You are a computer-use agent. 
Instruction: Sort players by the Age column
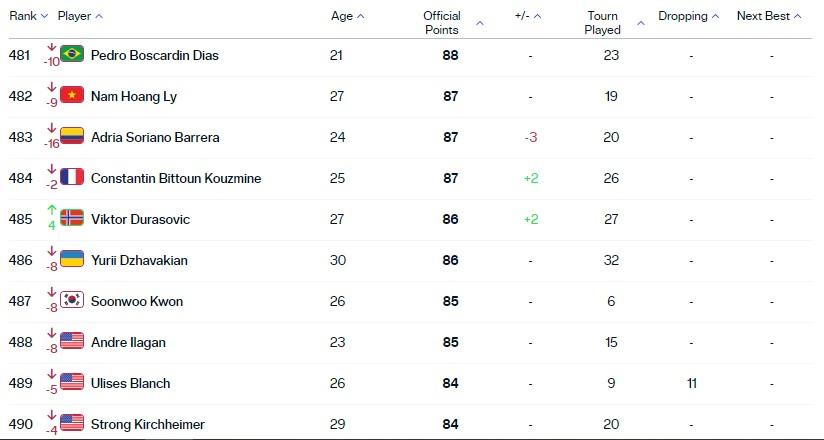(347, 16)
